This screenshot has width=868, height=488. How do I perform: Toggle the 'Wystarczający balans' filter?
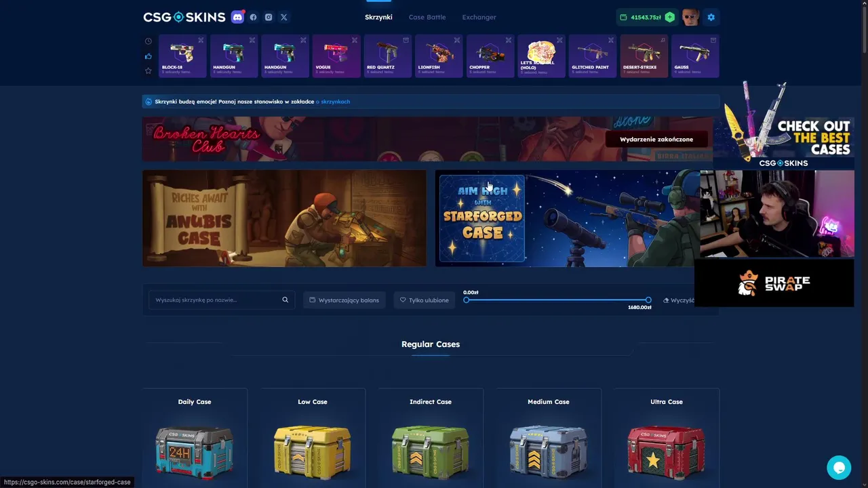344,300
